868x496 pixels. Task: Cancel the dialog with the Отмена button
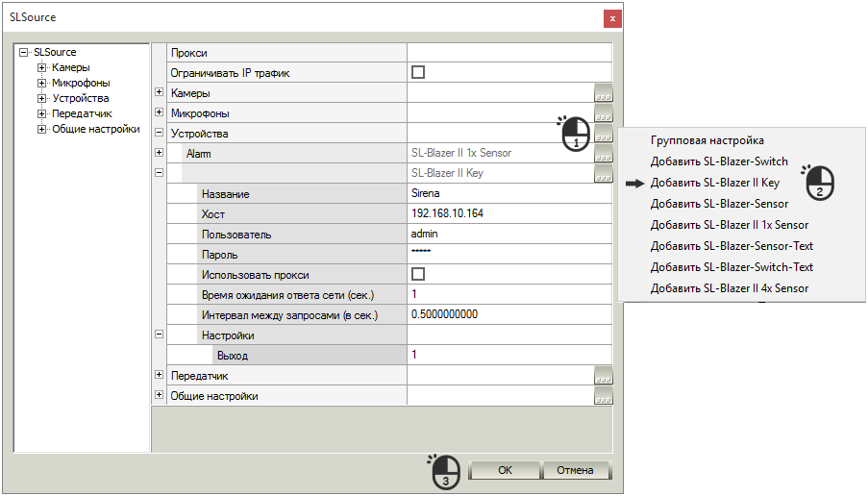(x=575, y=470)
